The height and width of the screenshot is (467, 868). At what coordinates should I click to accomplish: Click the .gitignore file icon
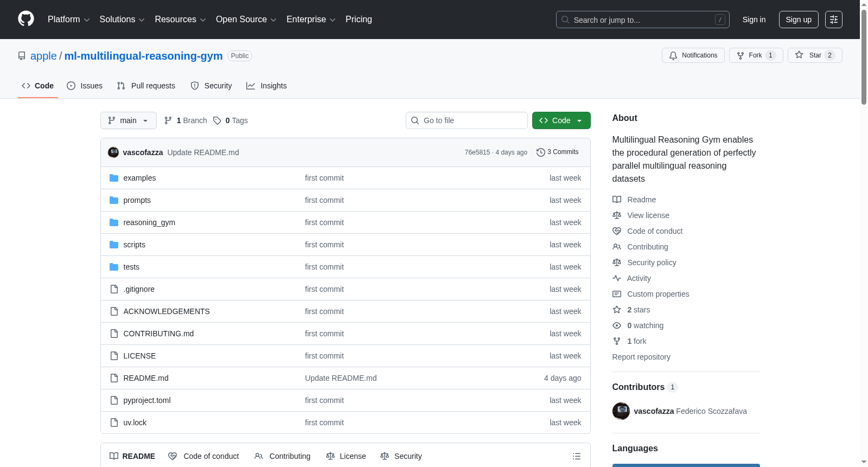coord(114,289)
